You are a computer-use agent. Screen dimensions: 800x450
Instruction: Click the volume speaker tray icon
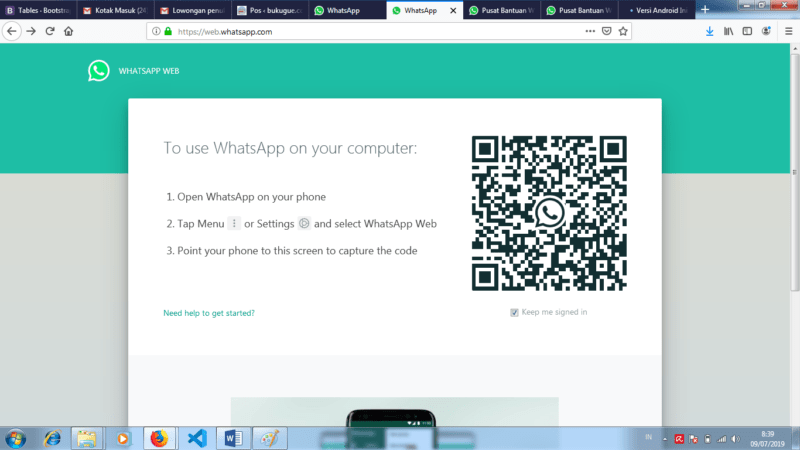point(735,439)
